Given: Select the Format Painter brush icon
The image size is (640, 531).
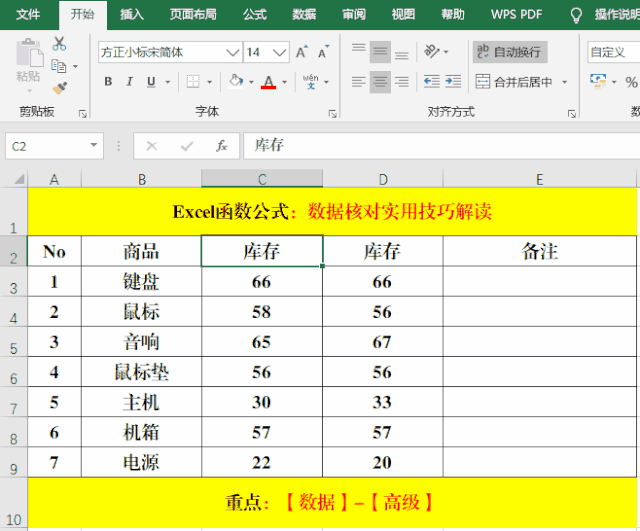Looking at the screenshot, I should [59, 88].
